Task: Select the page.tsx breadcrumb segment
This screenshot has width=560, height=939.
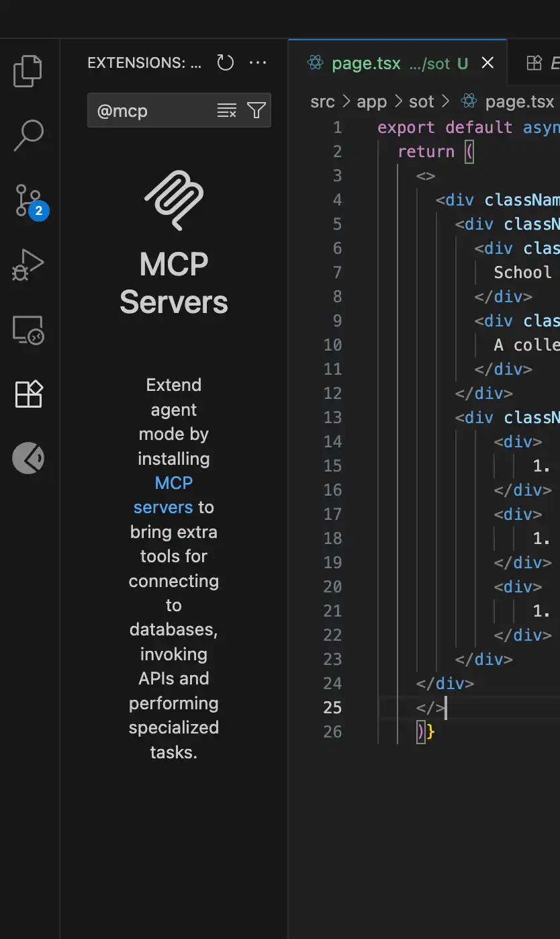Action: [508, 102]
